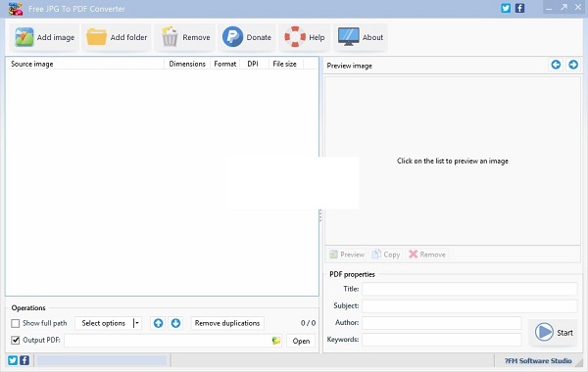Show next preview image with right arrow
The width and height of the screenshot is (588, 372).
pyautogui.click(x=573, y=65)
